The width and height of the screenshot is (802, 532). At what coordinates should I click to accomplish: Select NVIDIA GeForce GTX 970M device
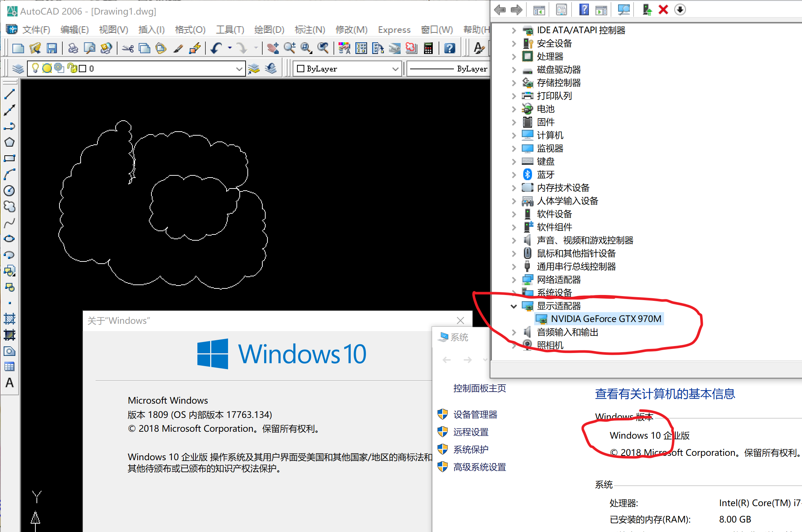[x=599, y=319]
